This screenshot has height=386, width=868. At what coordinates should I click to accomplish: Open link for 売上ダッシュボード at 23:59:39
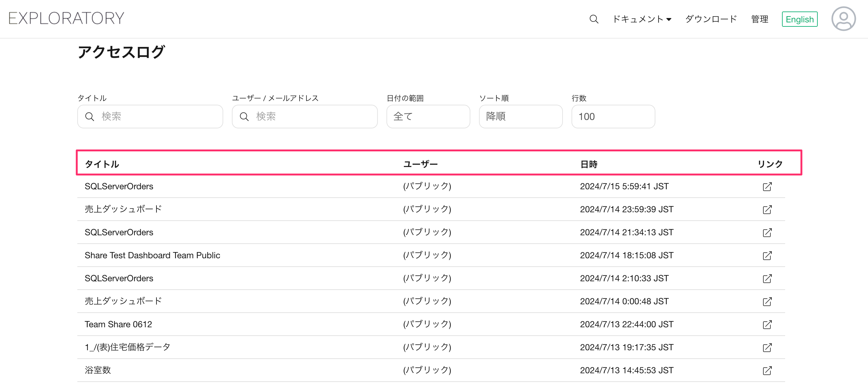point(767,209)
